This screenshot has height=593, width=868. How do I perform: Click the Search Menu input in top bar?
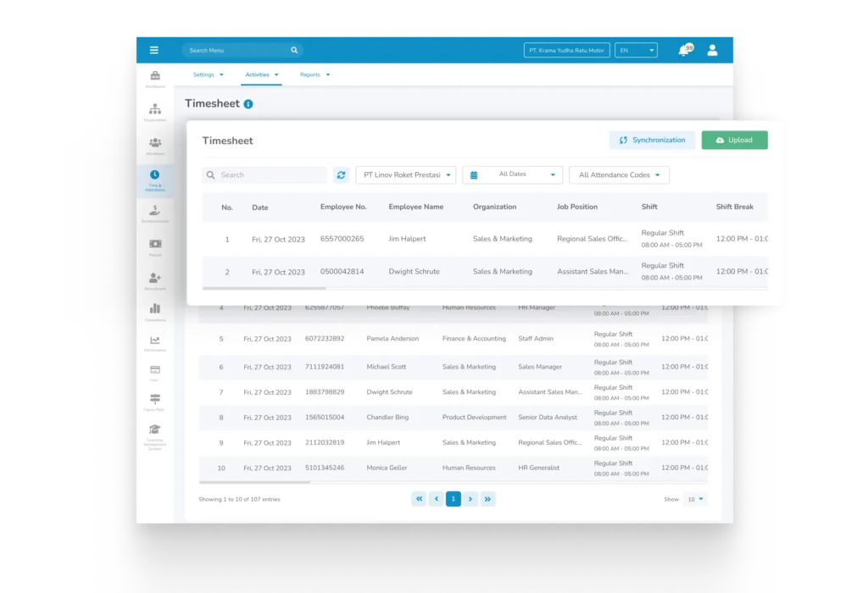tap(242, 50)
